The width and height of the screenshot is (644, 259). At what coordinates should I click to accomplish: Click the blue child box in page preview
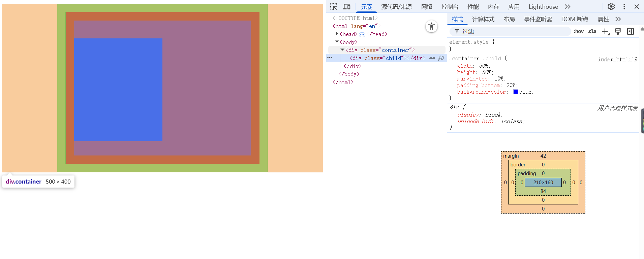coord(118,90)
